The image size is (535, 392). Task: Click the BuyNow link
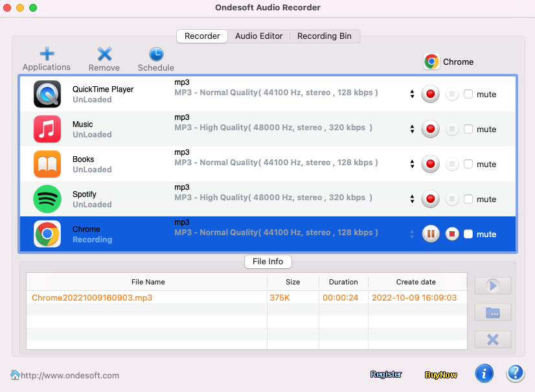pos(440,375)
